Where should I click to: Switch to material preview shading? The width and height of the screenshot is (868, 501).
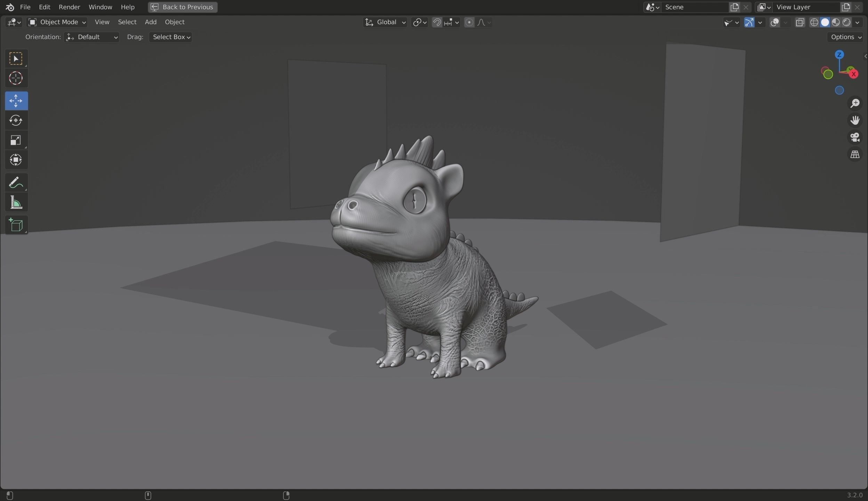click(836, 22)
